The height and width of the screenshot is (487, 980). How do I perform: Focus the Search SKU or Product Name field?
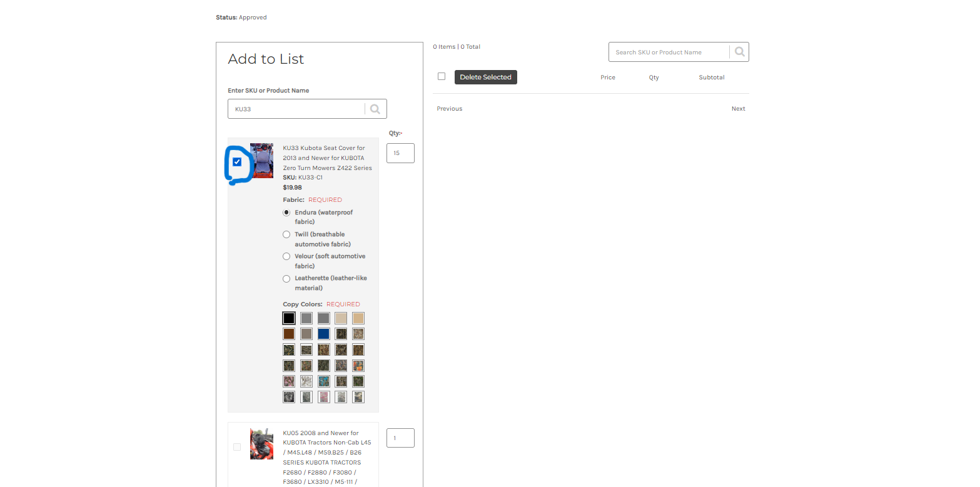point(669,52)
